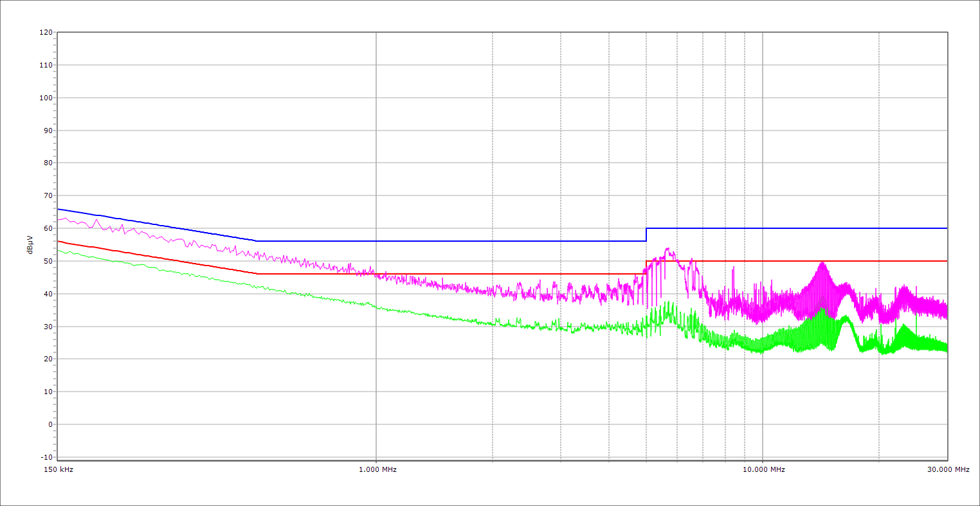Select blue limit line corner near 500 kHz
This screenshot has width=980, height=506.
pyautogui.click(x=257, y=241)
